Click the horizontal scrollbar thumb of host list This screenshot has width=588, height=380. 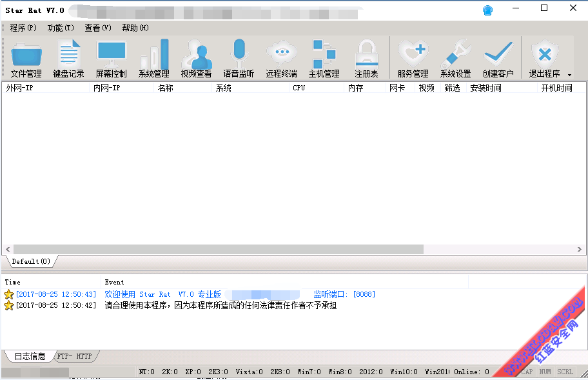[x=219, y=250]
